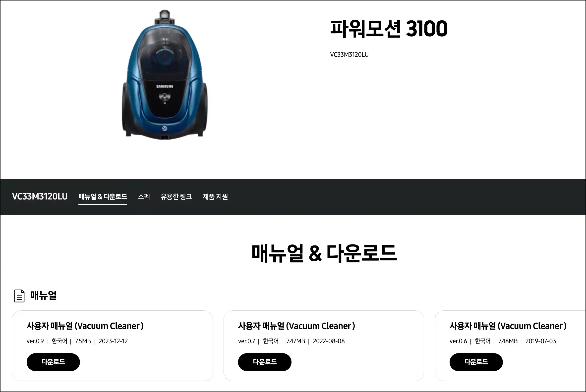This screenshot has width=586, height=392.
Task: Click the blue vacuum cleaner product image
Action: (165, 75)
